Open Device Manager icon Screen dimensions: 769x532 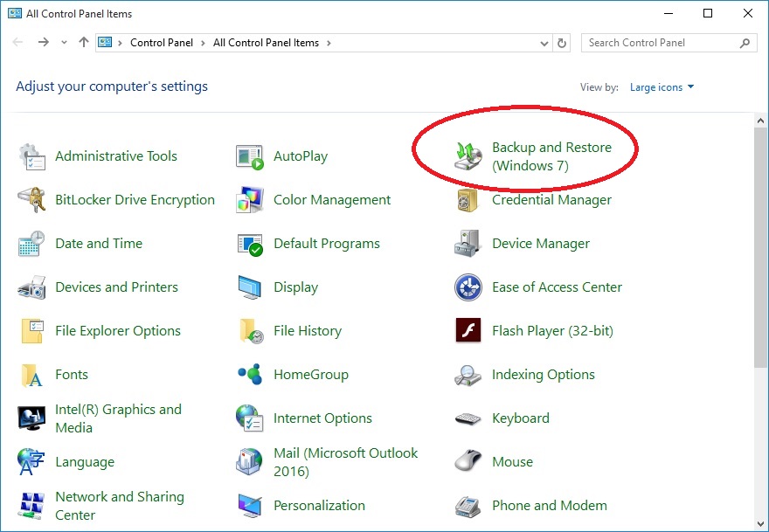coord(468,243)
